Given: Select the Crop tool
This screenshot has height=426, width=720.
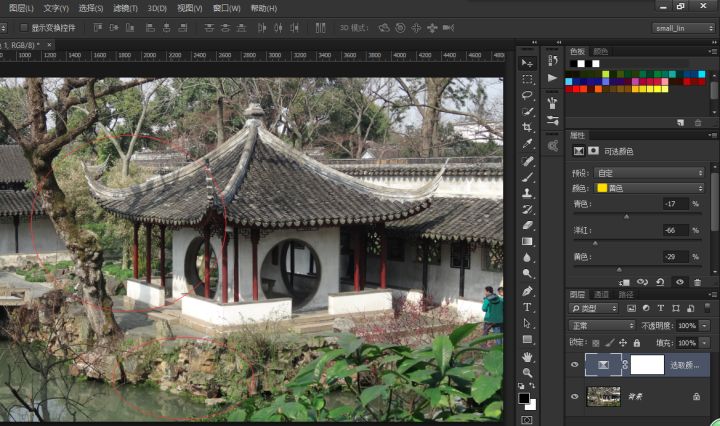Looking at the screenshot, I should click(527, 127).
